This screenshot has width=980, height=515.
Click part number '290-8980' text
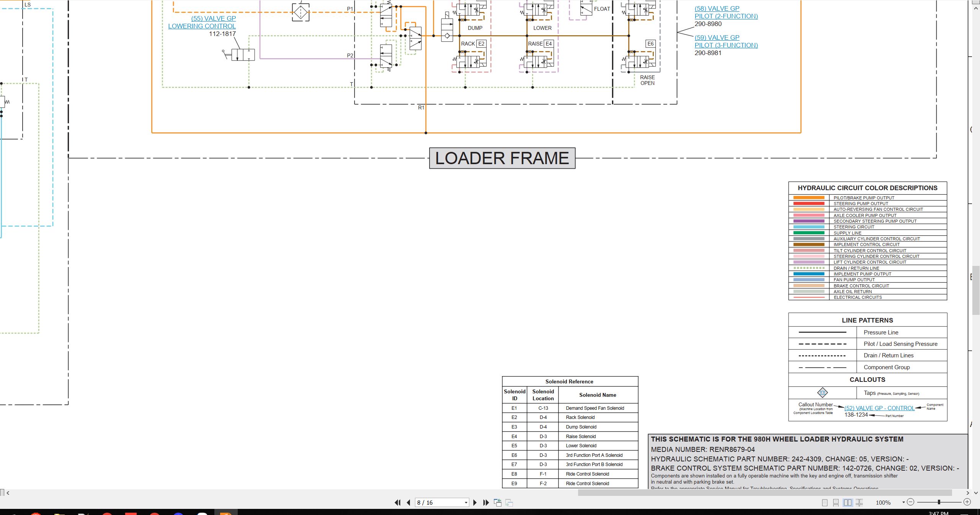708,24
